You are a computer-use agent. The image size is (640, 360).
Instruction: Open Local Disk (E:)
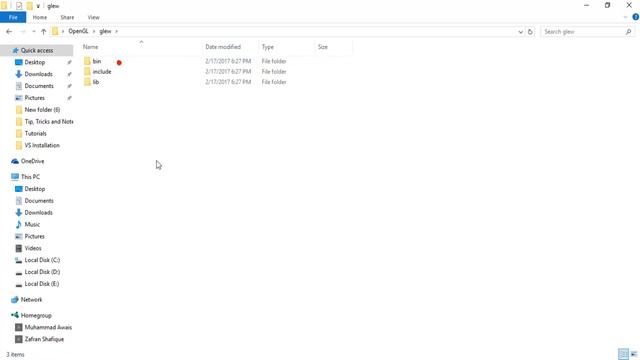coord(42,284)
